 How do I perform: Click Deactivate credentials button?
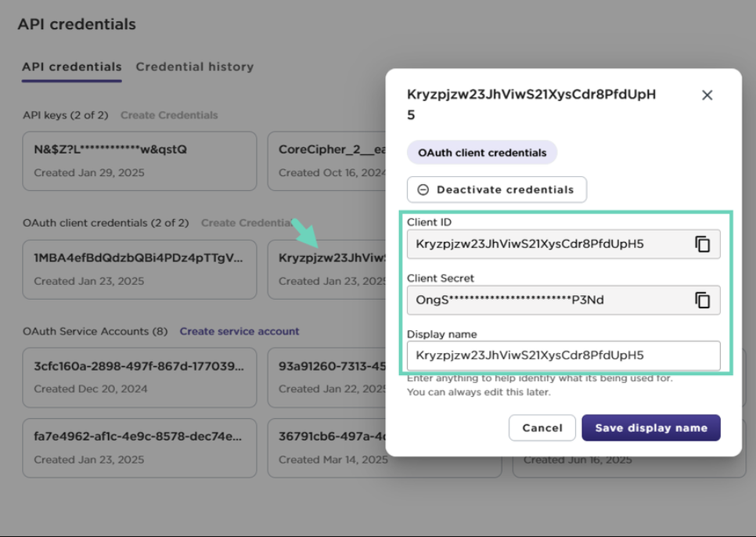click(x=496, y=189)
